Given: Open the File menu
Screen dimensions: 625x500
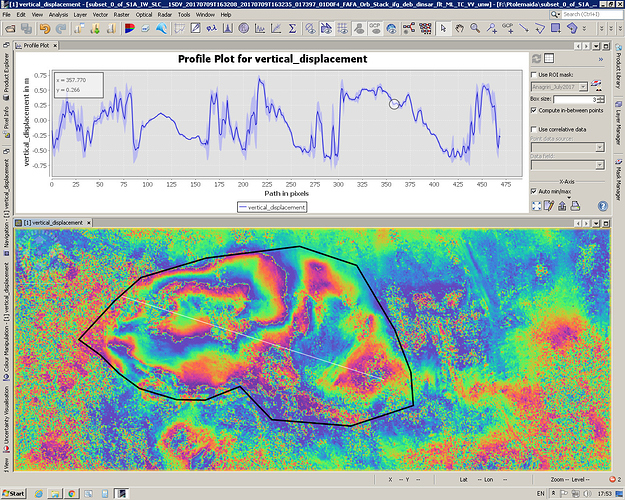Looking at the screenshot, I should pos(6,15).
